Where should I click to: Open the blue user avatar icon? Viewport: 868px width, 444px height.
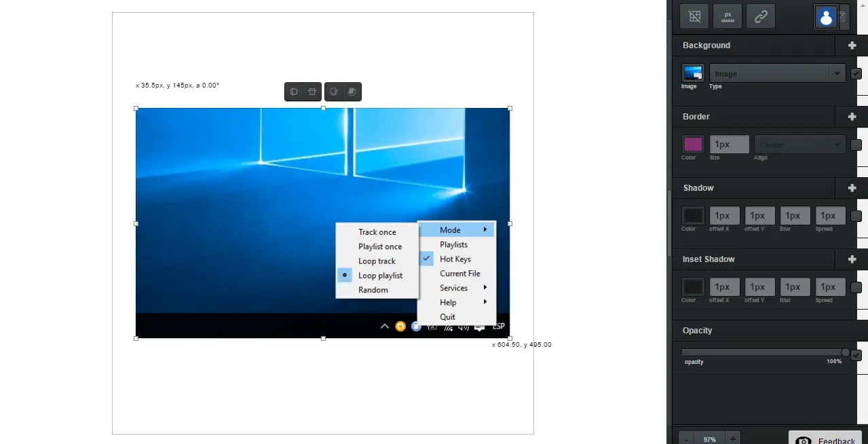tap(826, 17)
